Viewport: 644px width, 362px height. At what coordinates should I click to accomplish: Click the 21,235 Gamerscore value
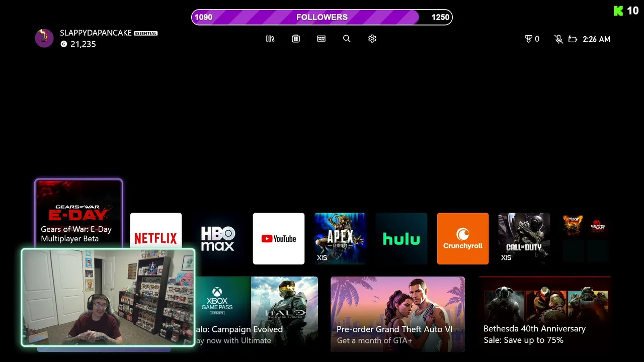(x=83, y=44)
